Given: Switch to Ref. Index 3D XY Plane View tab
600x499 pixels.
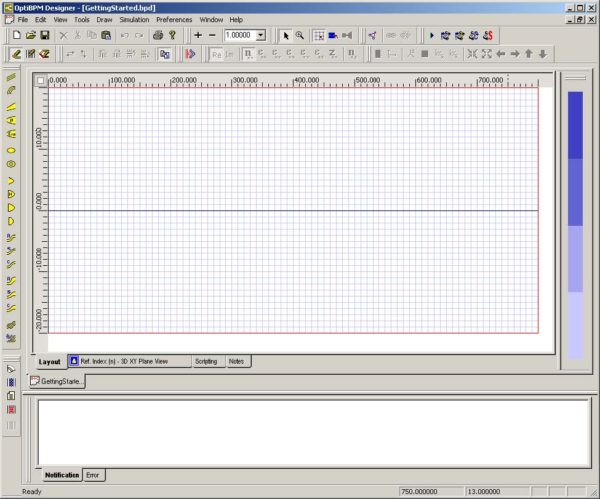Looking at the screenshot, I should tap(129, 361).
